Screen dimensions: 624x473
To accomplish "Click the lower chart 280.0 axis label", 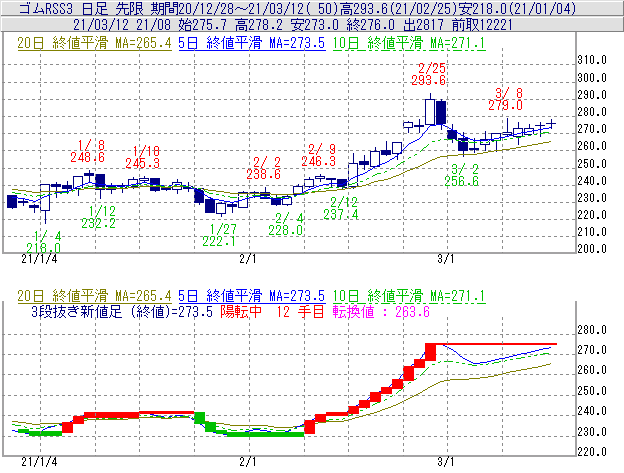I will (x=592, y=330).
